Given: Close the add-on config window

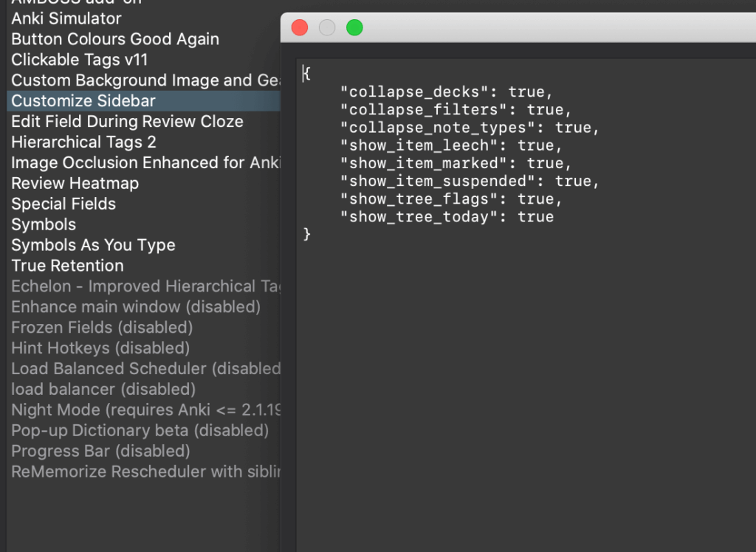Looking at the screenshot, I should (x=300, y=27).
